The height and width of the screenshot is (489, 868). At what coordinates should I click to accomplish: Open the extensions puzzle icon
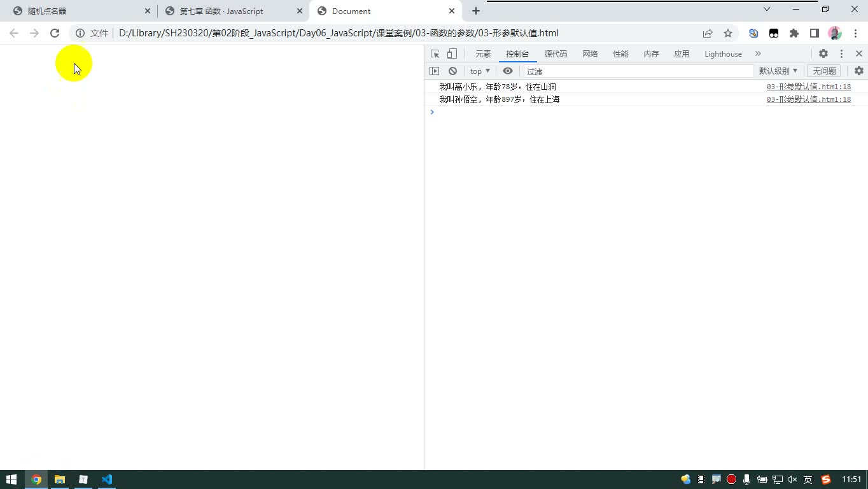click(x=794, y=33)
